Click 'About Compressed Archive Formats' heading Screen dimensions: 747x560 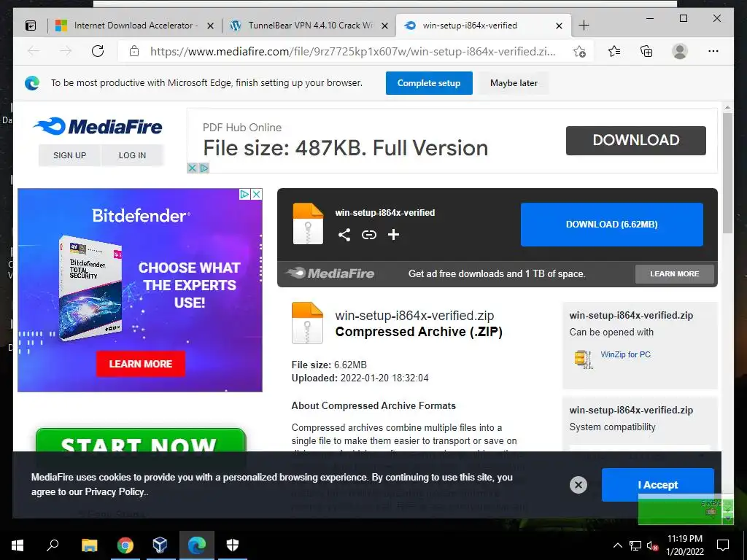coord(373,405)
